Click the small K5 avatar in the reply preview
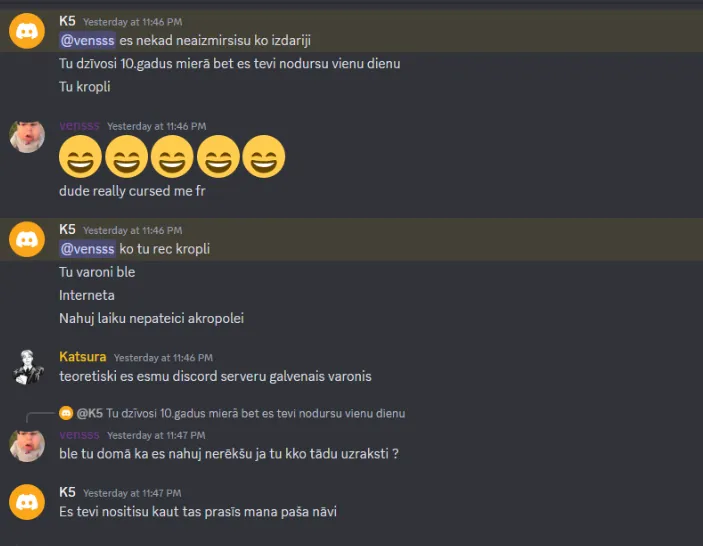This screenshot has width=703, height=546. click(66, 413)
